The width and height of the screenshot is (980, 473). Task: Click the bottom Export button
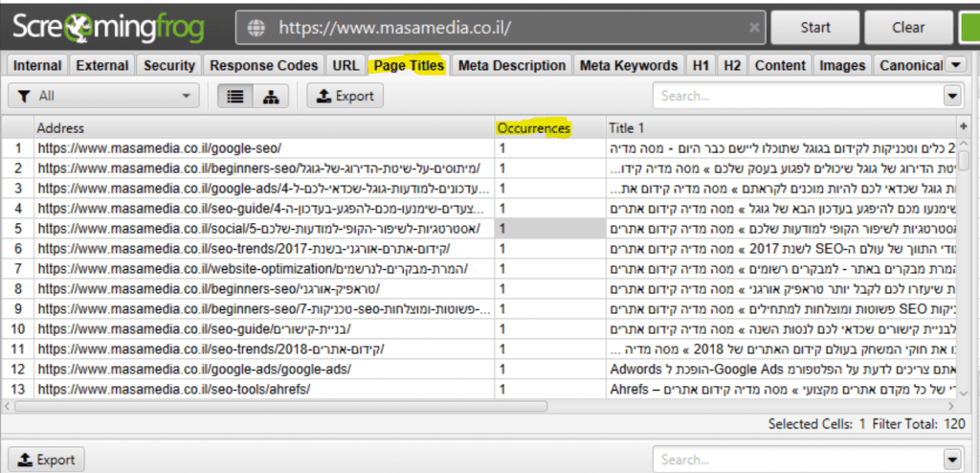(46, 460)
